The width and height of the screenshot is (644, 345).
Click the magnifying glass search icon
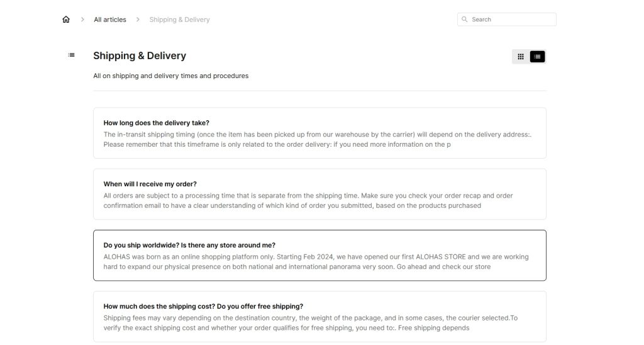pos(465,20)
